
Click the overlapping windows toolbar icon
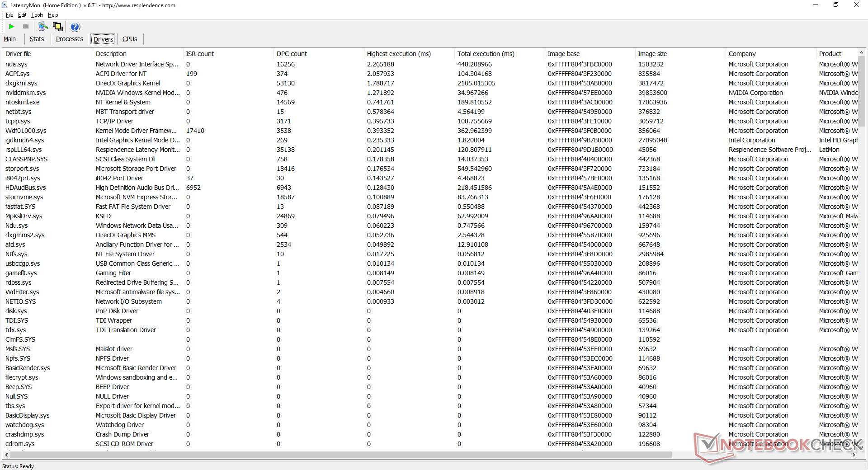[58, 27]
